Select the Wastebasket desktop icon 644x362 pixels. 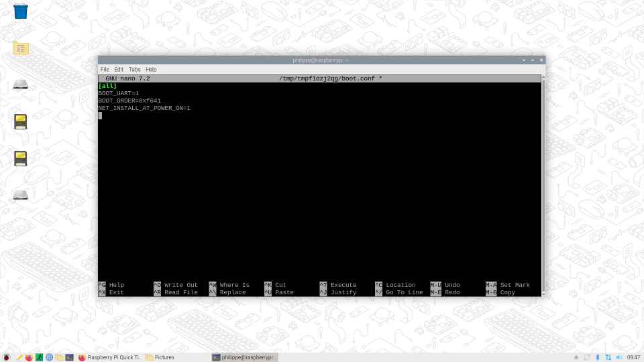click(x=21, y=11)
